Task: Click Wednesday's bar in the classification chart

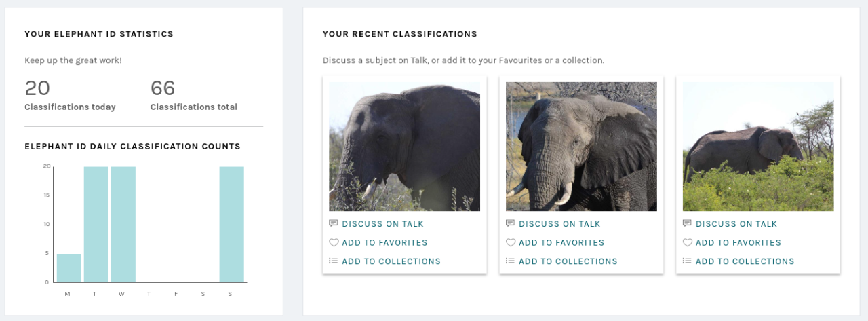Action: pyautogui.click(x=123, y=224)
